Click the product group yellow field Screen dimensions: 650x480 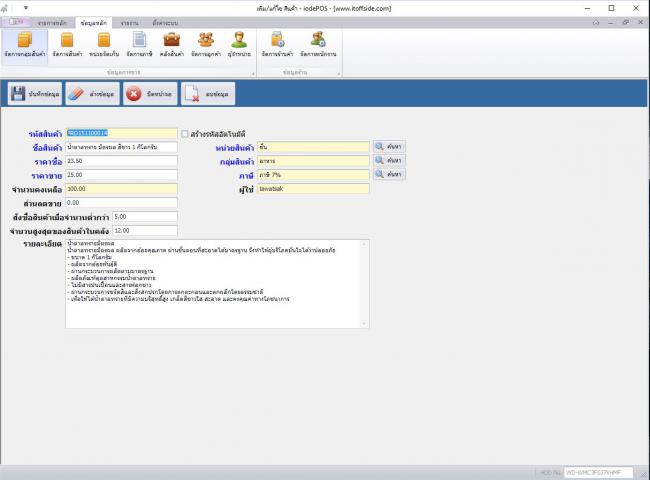pos(313,161)
